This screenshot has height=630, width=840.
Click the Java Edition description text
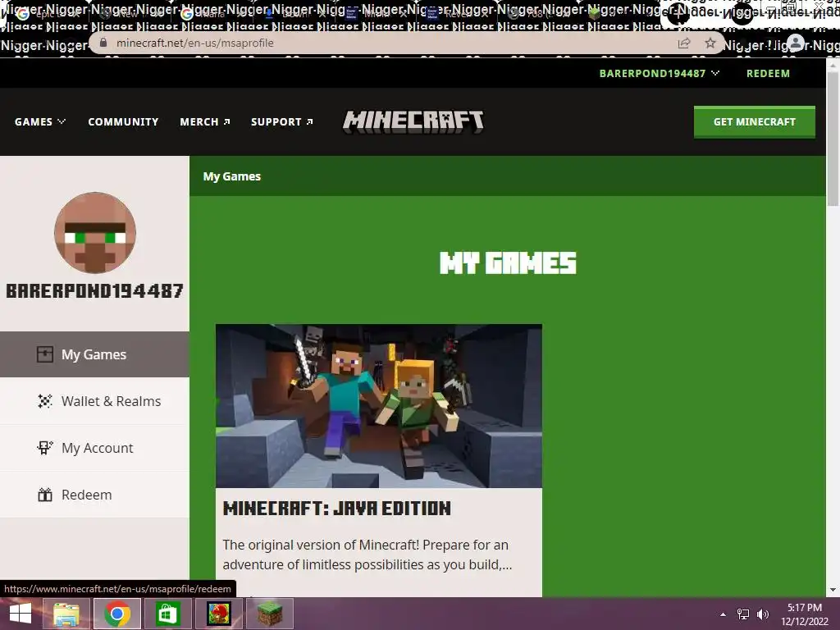pyautogui.click(x=367, y=555)
